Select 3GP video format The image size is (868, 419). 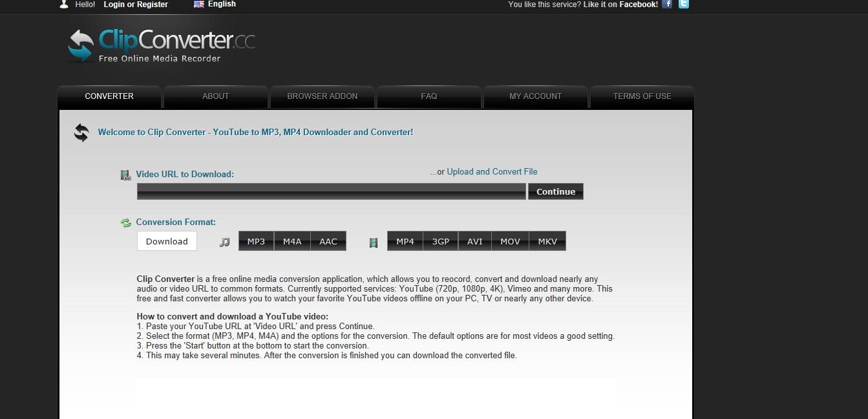441,241
